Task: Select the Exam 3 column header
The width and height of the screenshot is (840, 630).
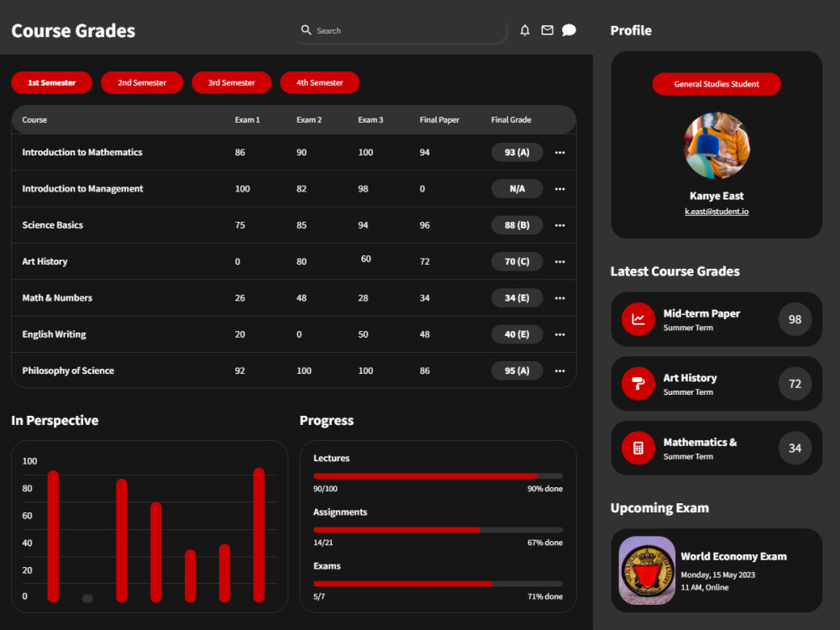Action: click(370, 120)
